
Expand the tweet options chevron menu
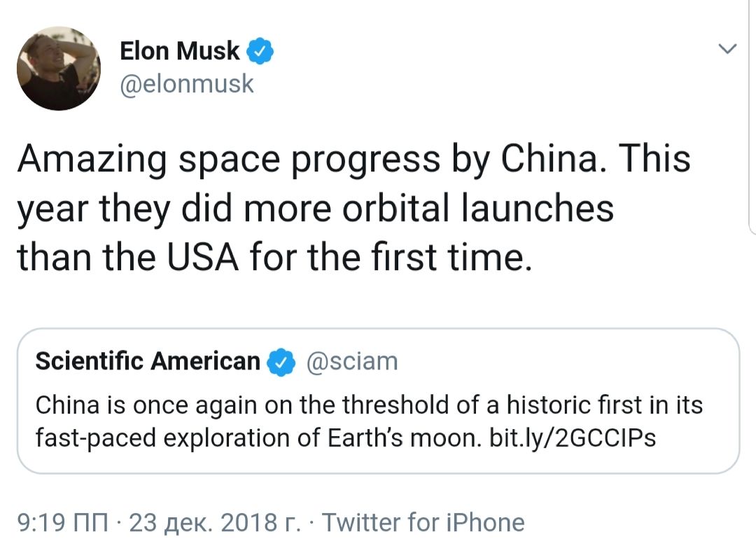(728, 49)
